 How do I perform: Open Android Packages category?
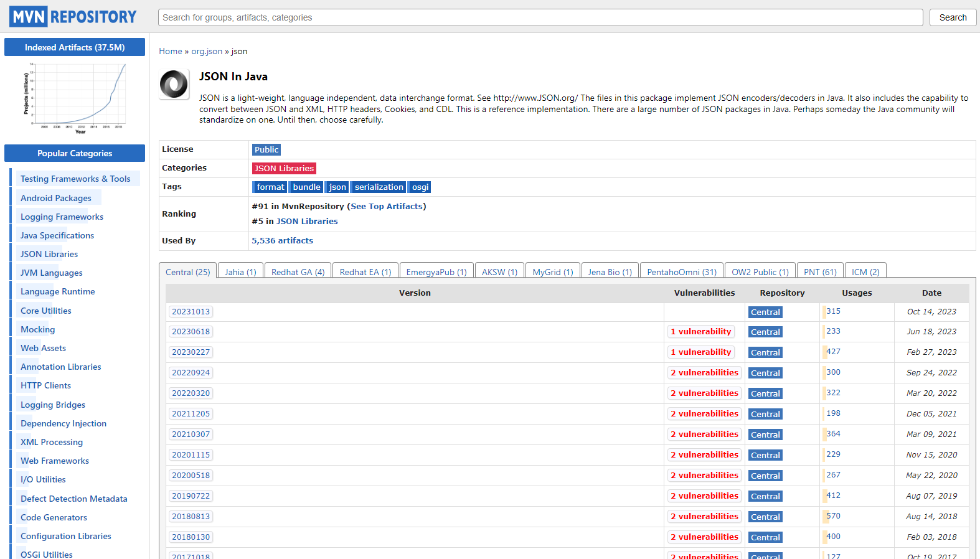(x=56, y=198)
